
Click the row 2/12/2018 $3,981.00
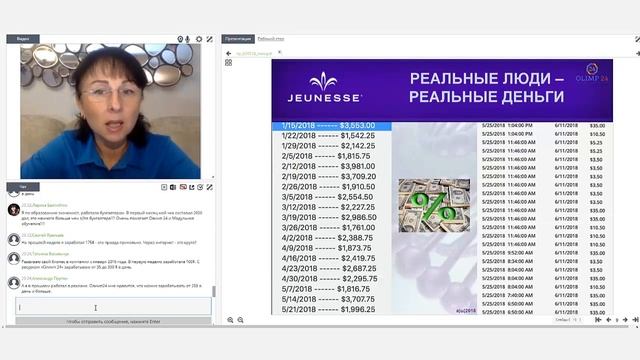328,166
